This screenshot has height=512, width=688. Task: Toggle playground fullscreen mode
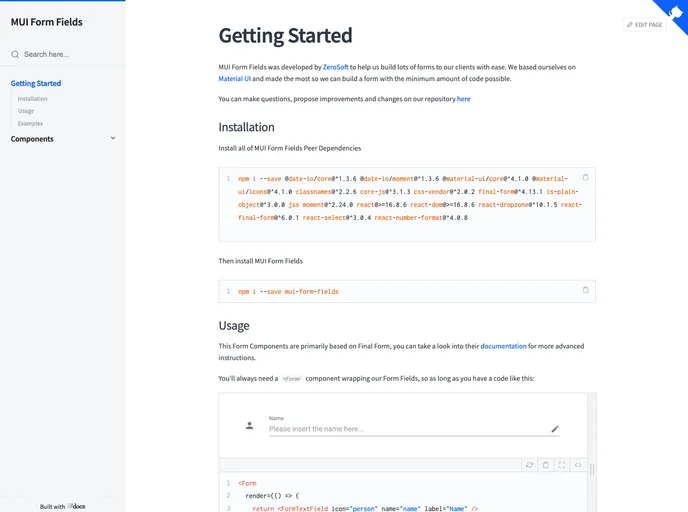[562, 465]
